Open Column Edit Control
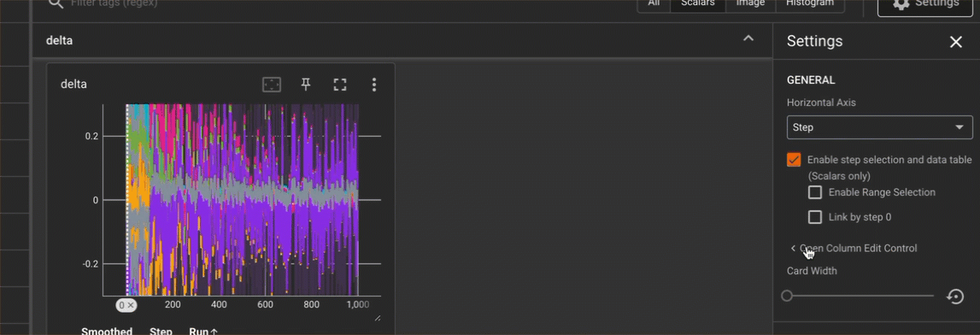The image size is (980, 335). click(x=854, y=248)
